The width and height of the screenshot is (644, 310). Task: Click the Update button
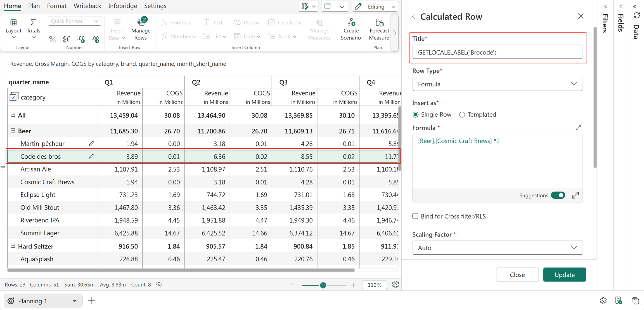pyautogui.click(x=564, y=274)
